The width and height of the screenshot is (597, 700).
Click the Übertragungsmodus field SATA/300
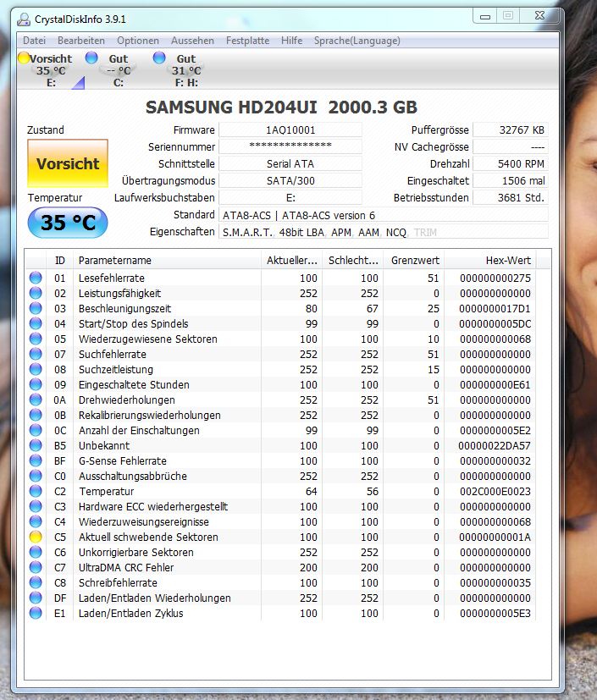[x=290, y=180]
